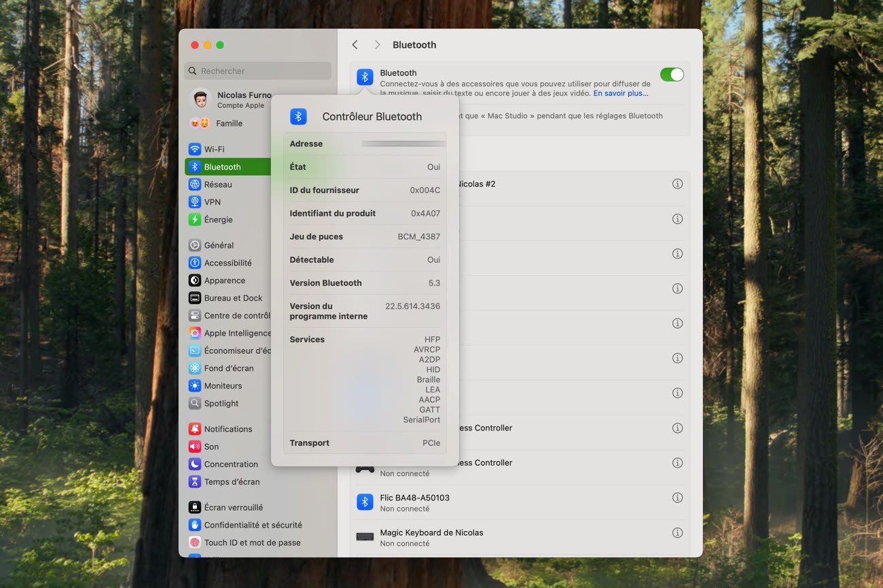Follow the En savoir plus link
Viewport: 883px width, 588px height.
pos(621,94)
